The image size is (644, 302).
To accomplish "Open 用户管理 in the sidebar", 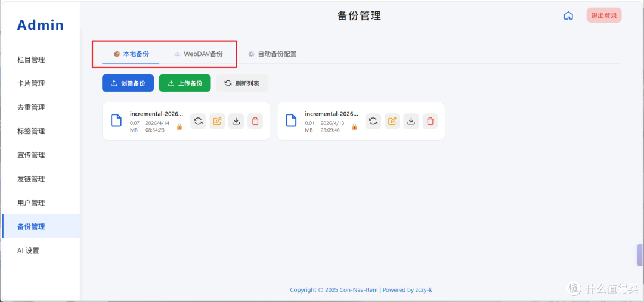I will [41, 203].
